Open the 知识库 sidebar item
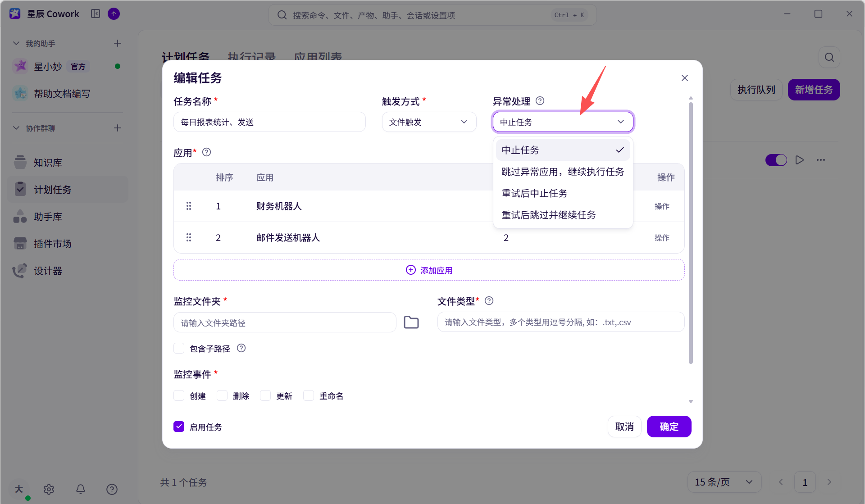865x504 pixels. click(68, 163)
